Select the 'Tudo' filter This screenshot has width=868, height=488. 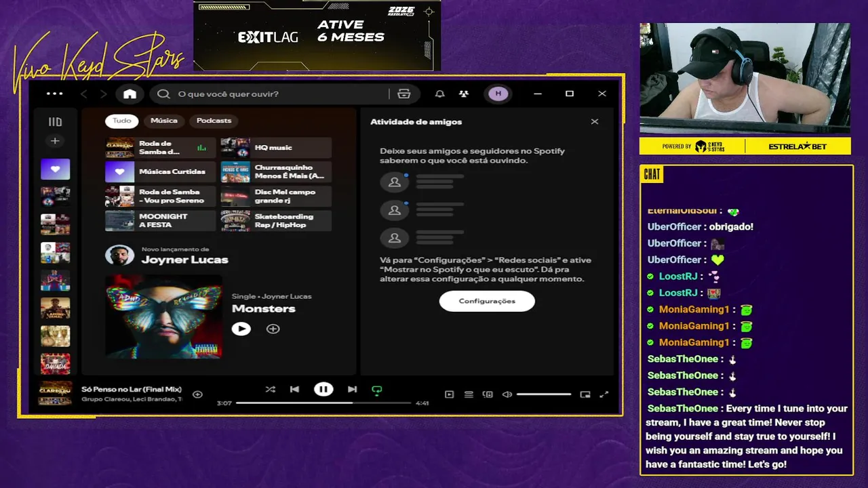(122, 121)
